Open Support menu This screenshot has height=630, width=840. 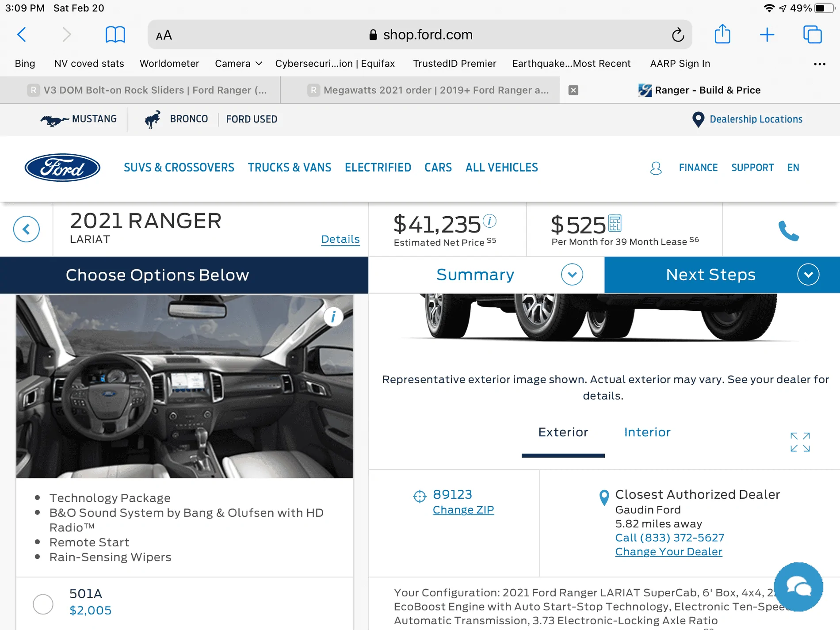752,168
